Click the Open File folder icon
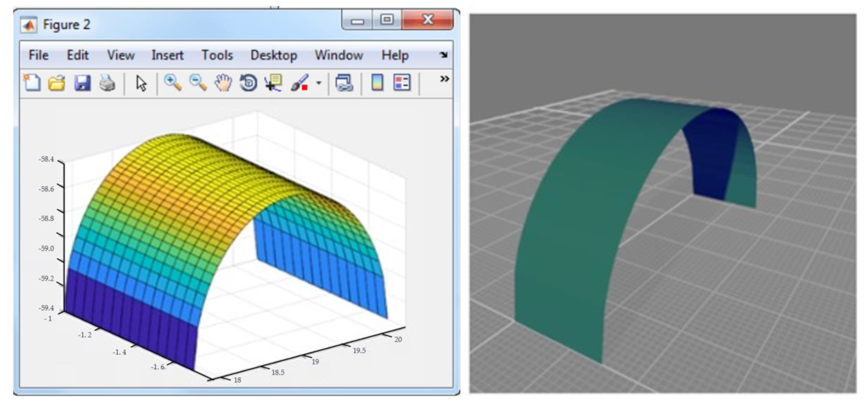Screen dimensions: 868x406 [57, 83]
